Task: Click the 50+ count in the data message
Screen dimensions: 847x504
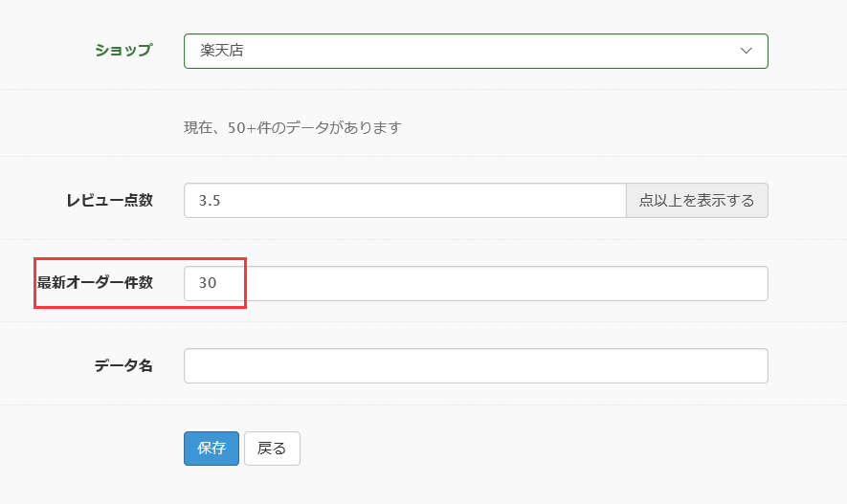Action: pyautogui.click(x=241, y=128)
